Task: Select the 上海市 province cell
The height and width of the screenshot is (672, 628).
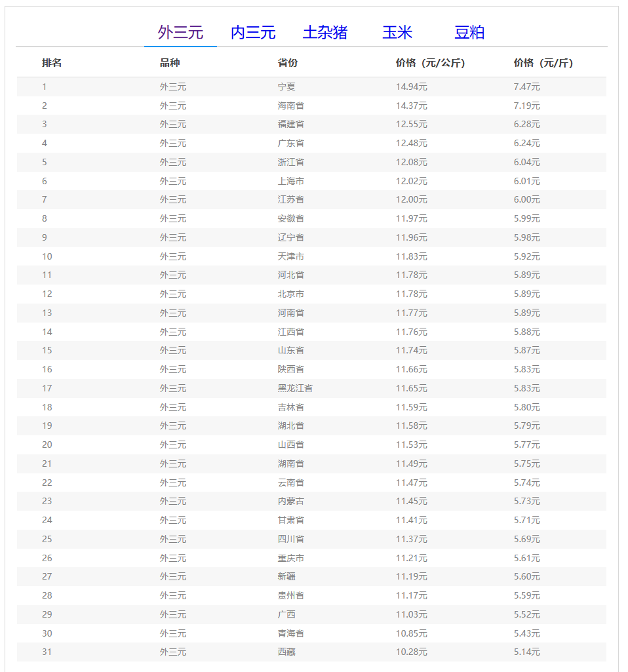Action: pyautogui.click(x=290, y=181)
